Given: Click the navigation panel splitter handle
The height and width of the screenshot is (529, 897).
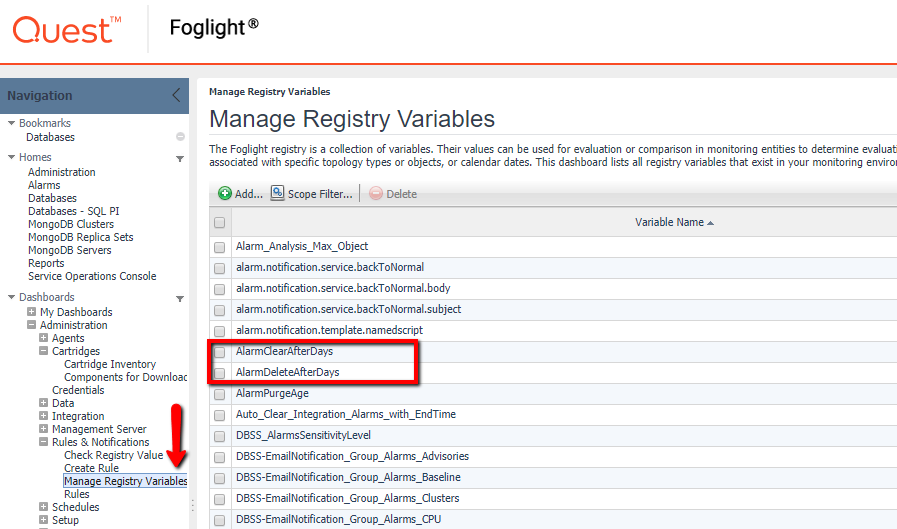Looking at the screenshot, I should coord(193,506).
